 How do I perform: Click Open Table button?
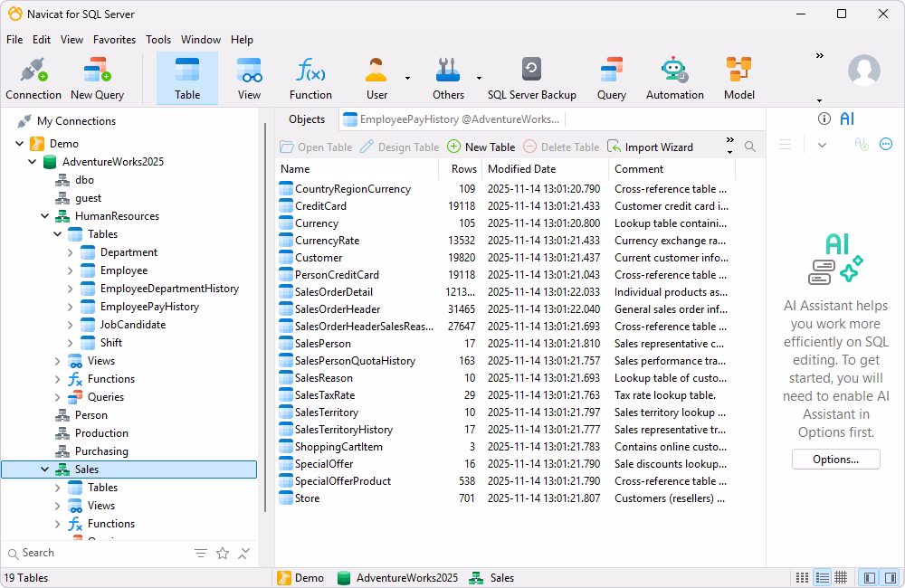(x=316, y=147)
